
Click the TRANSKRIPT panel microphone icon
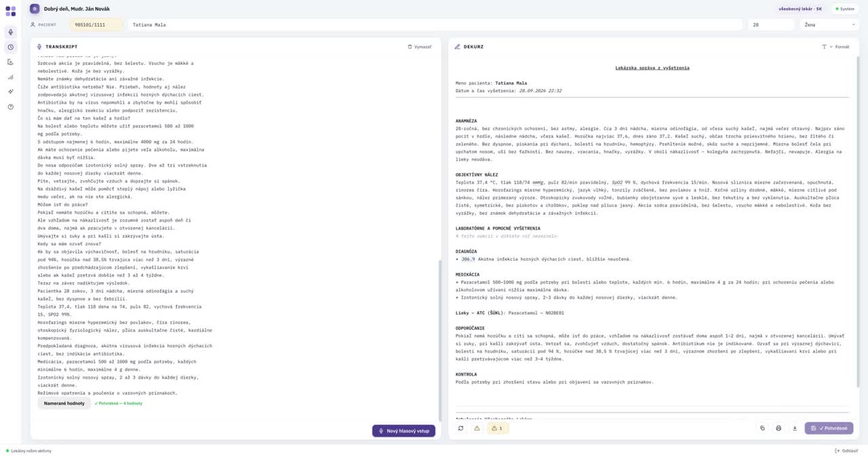tap(39, 47)
